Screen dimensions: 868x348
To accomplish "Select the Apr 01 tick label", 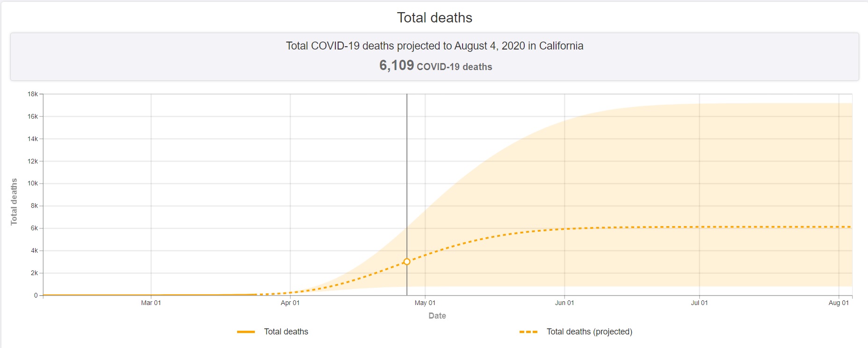I will (x=290, y=303).
